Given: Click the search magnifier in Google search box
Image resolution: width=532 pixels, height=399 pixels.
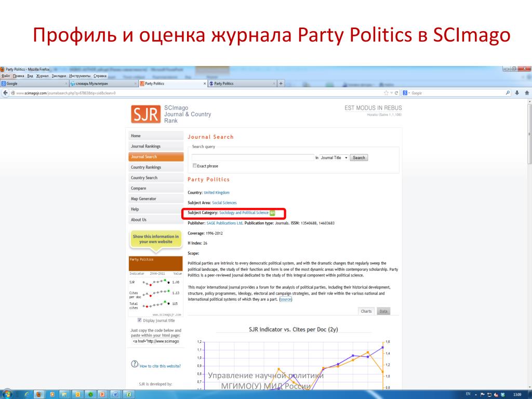Looking at the screenshot, I should pos(508,92).
